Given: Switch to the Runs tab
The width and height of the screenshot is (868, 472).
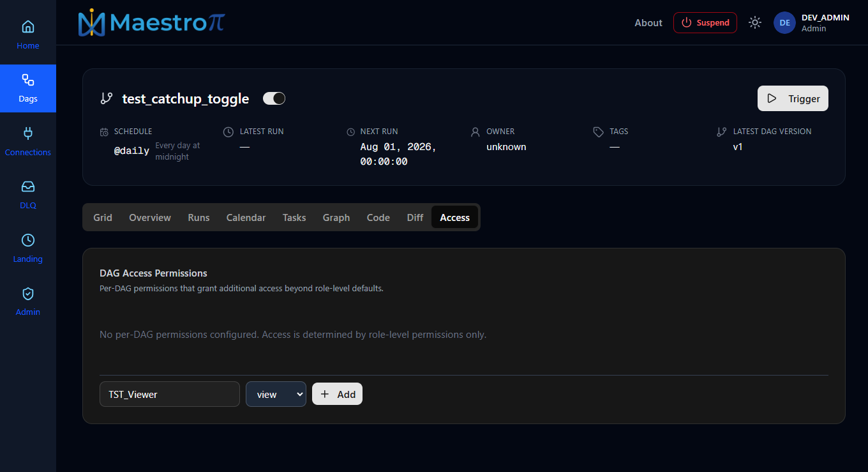Looking at the screenshot, I should tap(198, 218).
